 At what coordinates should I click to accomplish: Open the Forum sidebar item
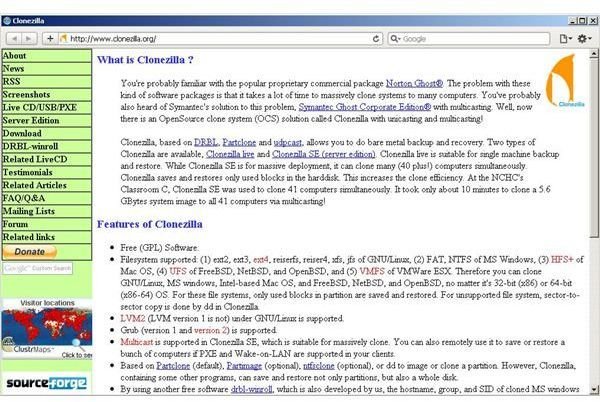pos(47,225)
